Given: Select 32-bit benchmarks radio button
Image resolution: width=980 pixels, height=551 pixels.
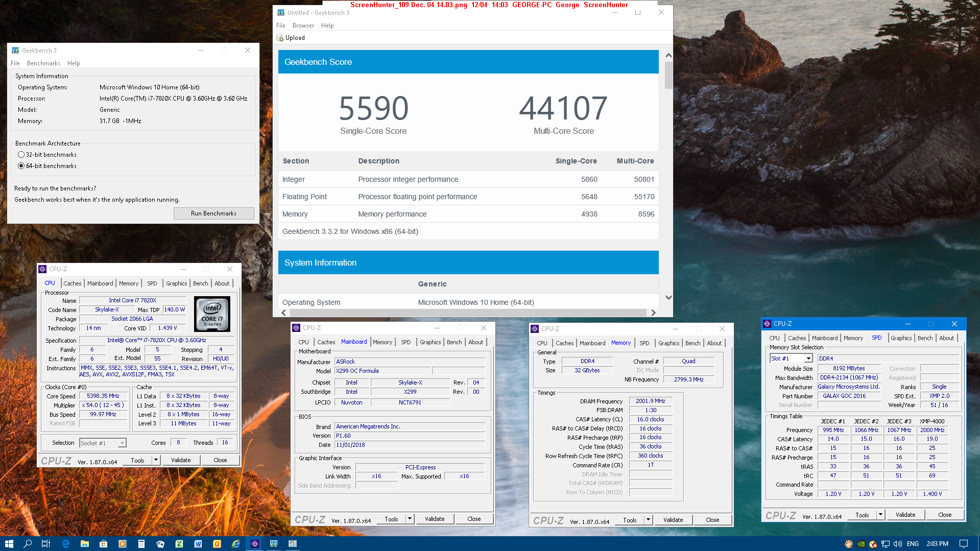Looking at the screenshot, I should (21, 155).
